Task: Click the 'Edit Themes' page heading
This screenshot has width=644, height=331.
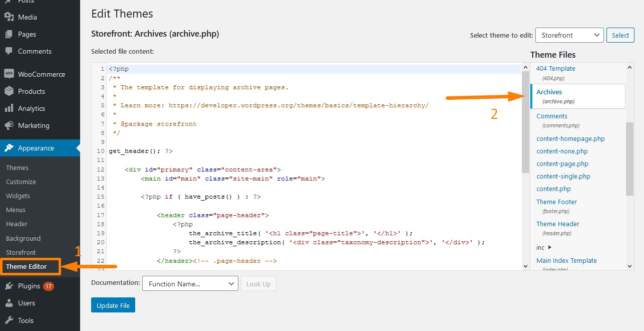Action: click(x=122, y=14)
